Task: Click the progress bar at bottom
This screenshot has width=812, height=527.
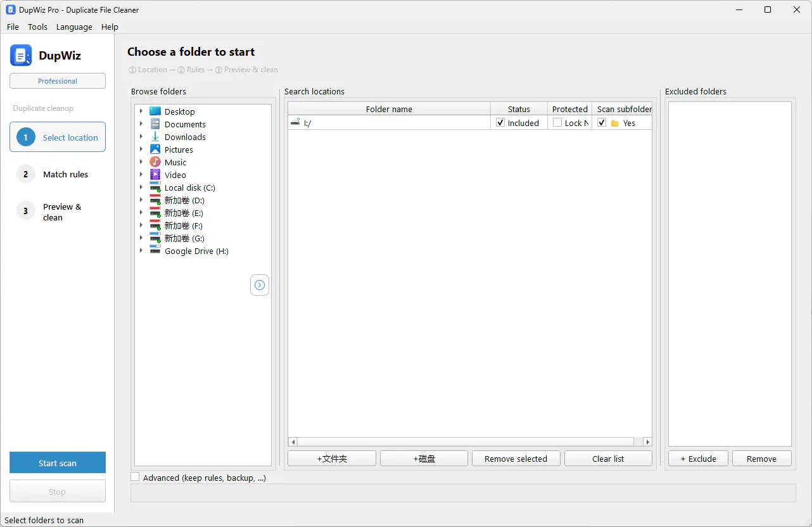Action: point(463,493)
